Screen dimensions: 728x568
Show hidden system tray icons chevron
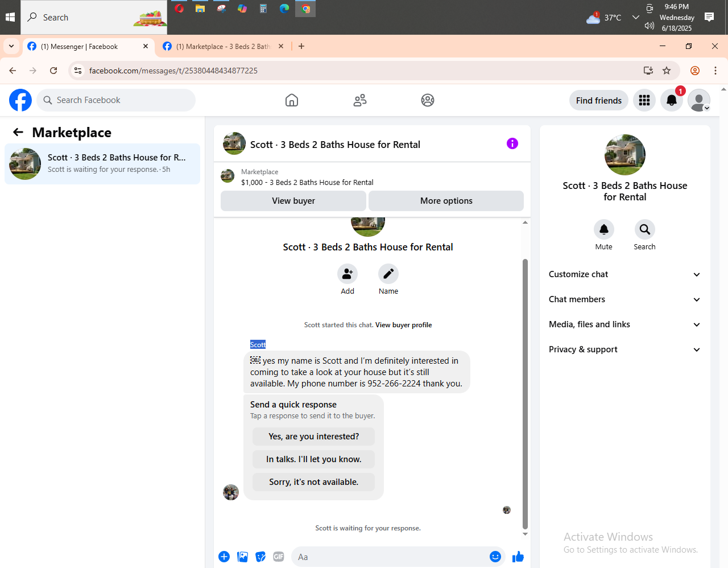636,17
